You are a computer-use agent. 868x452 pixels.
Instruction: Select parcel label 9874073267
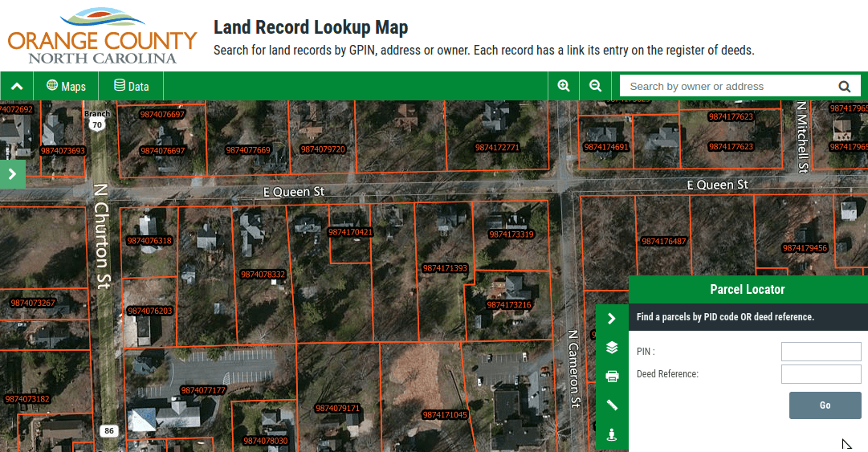tap(33, 303)
